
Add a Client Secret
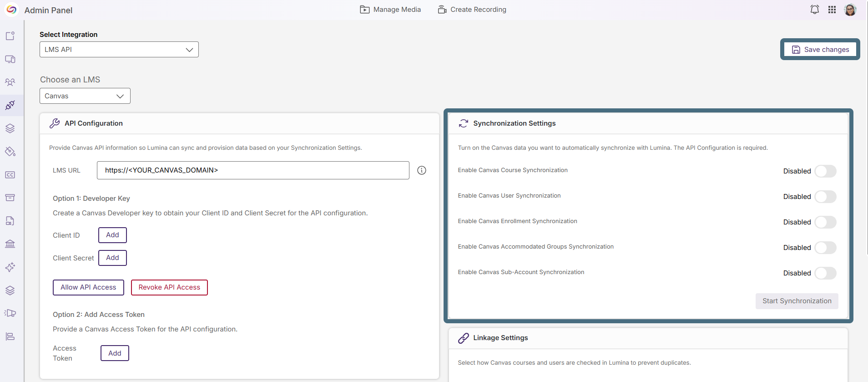112,258
